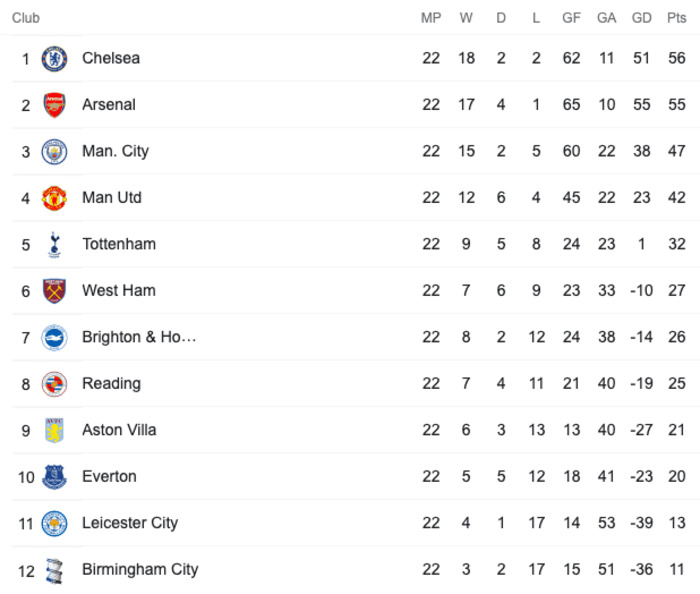Open the Leicester City team link
The image size is (700, 594).
(130, 523)
